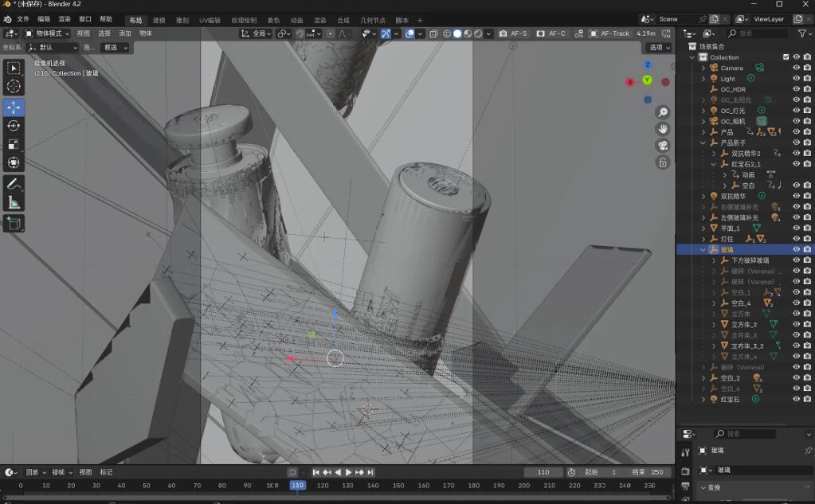
Task: Open the 编辑 menu
Action: pyautogui.click(x=44, y=19)
